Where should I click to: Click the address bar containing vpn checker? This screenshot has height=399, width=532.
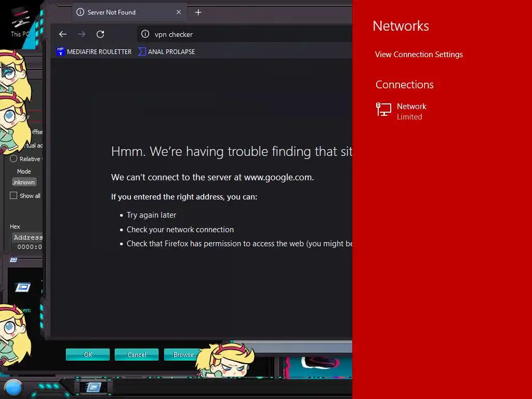pos(245,34)
